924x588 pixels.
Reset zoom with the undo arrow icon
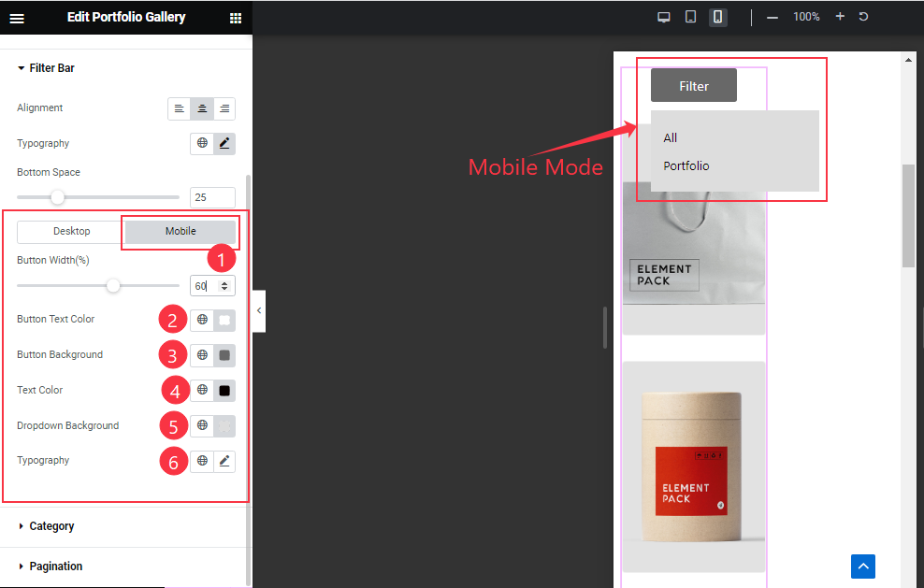863,17
